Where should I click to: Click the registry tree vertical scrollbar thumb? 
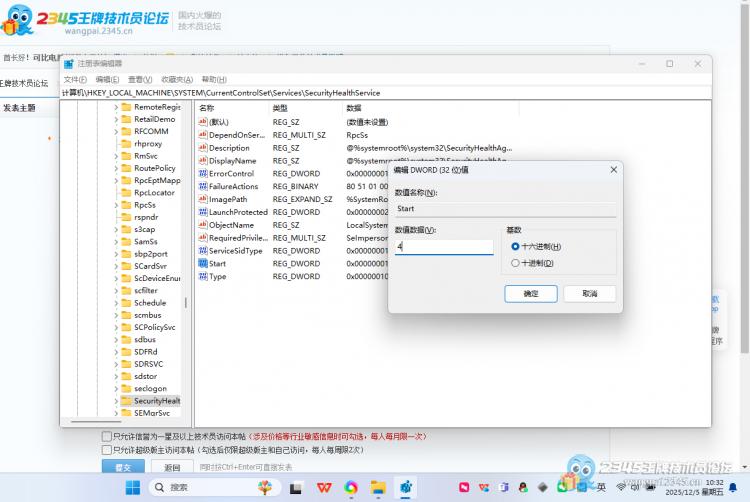coord(187,303)
